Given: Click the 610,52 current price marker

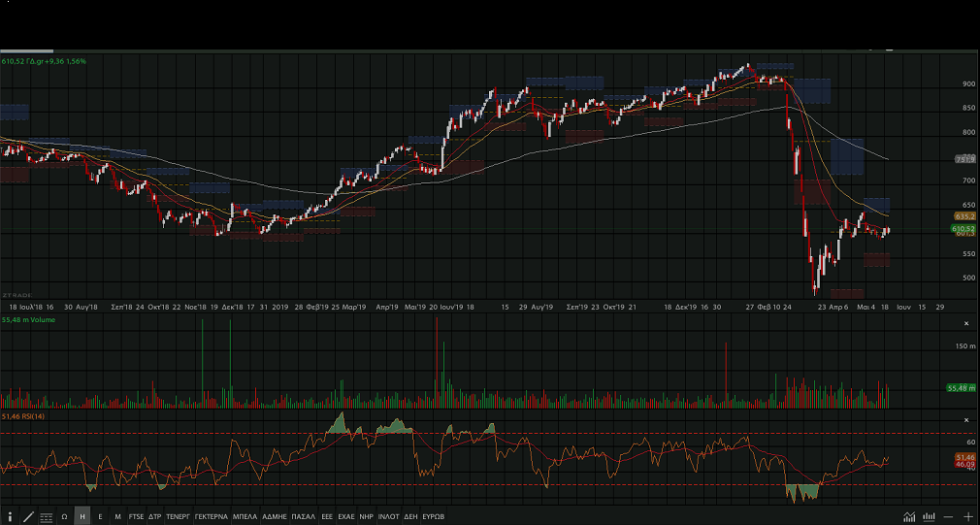Looking at the screenshot, I should (x=963, y=228).
